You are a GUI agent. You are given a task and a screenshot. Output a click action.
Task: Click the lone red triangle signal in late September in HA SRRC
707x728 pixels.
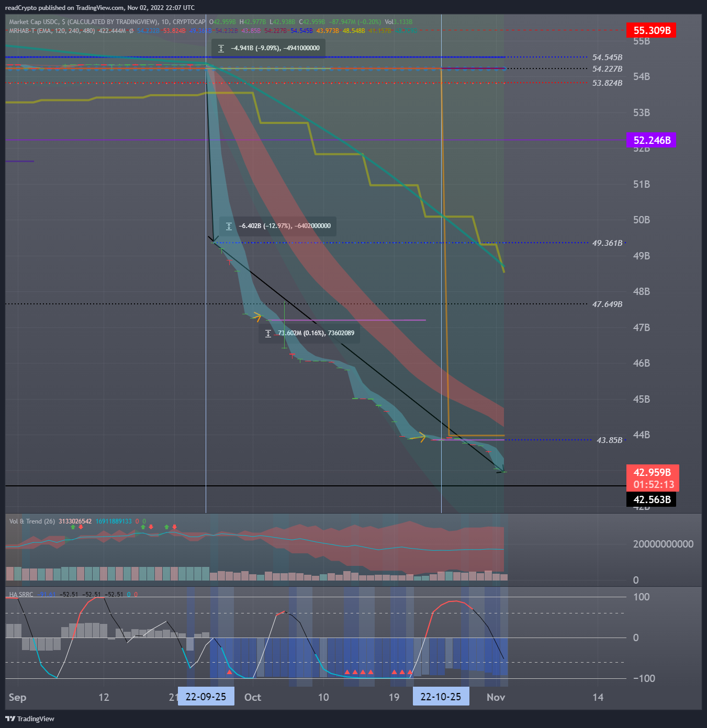pos(229,672)
